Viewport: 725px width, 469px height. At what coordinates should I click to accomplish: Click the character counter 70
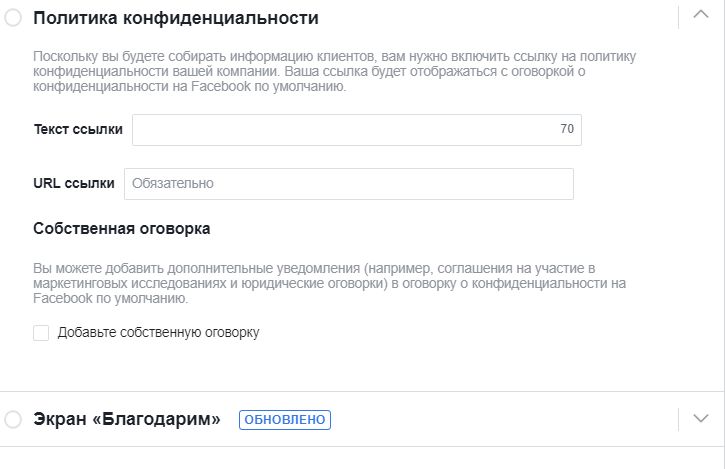pos(567,129)
